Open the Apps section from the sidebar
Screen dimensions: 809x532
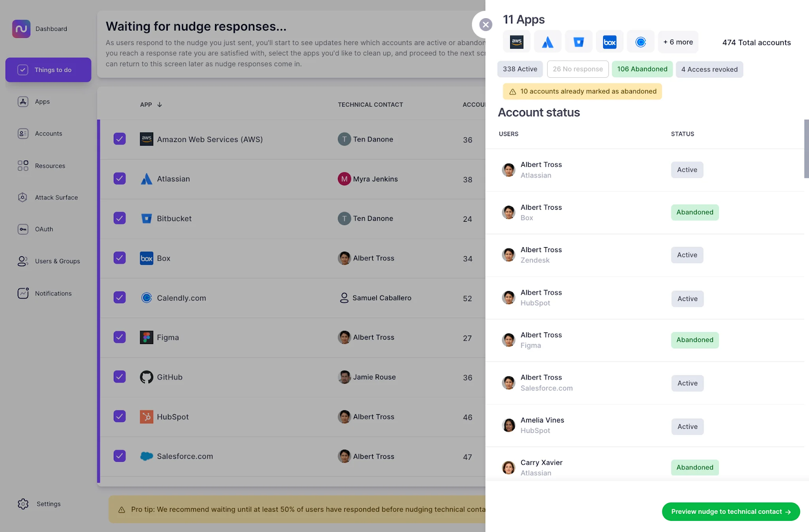pyautogui.click(x=42, y=102)
